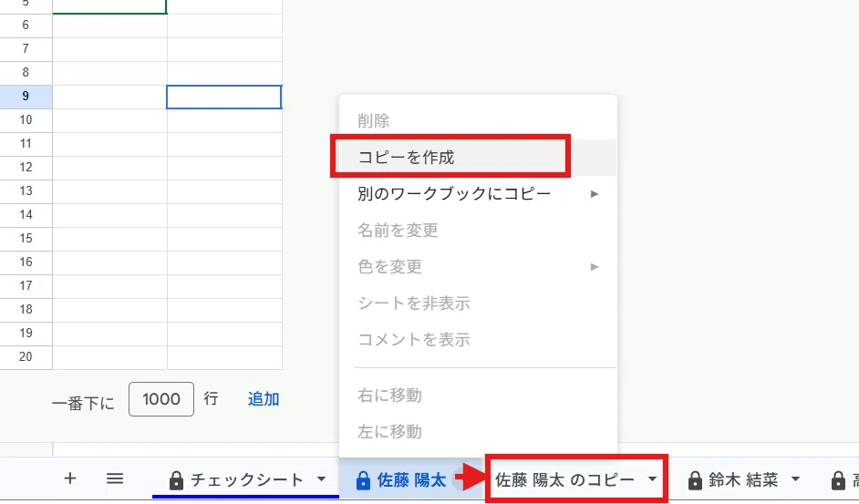
Task: Choose 右に移動 menu entry
Action: [x=478, y=395]
